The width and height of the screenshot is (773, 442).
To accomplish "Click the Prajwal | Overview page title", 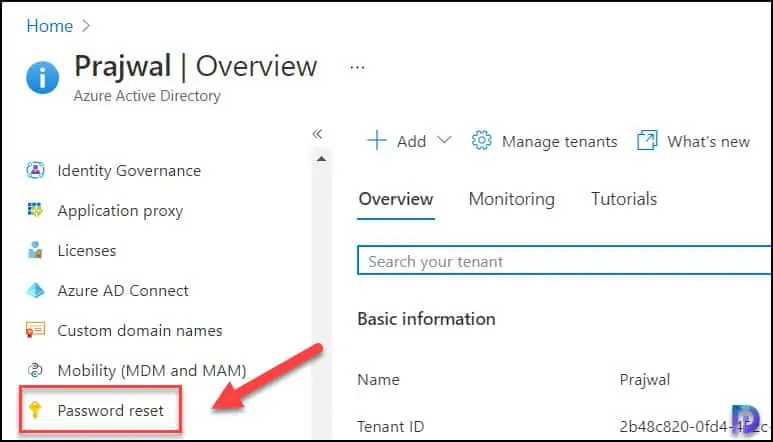I will [x=196, y=66].
